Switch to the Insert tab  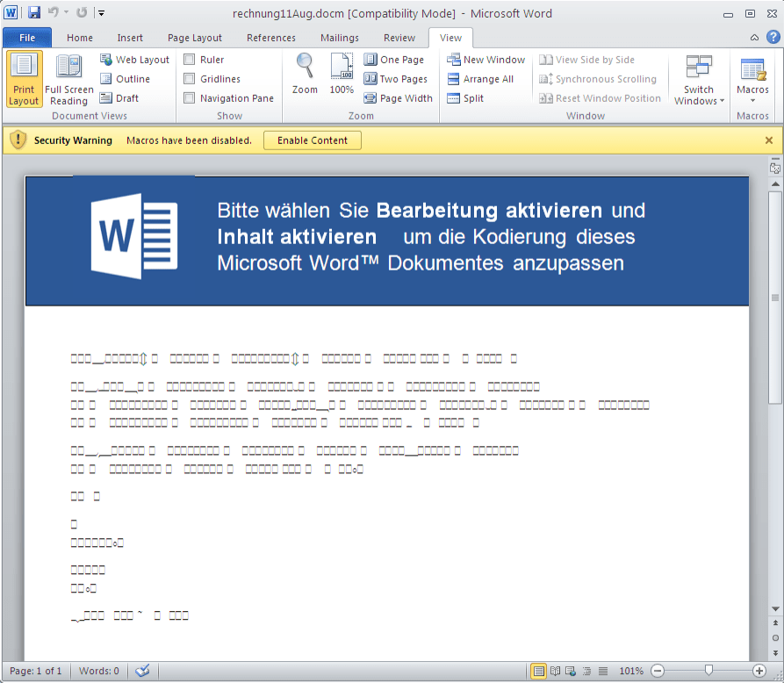(x=130, y=38)
